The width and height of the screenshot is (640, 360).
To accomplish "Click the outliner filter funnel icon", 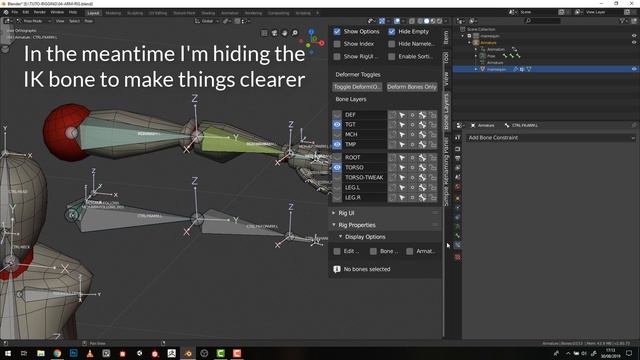I will pos(622,20).
